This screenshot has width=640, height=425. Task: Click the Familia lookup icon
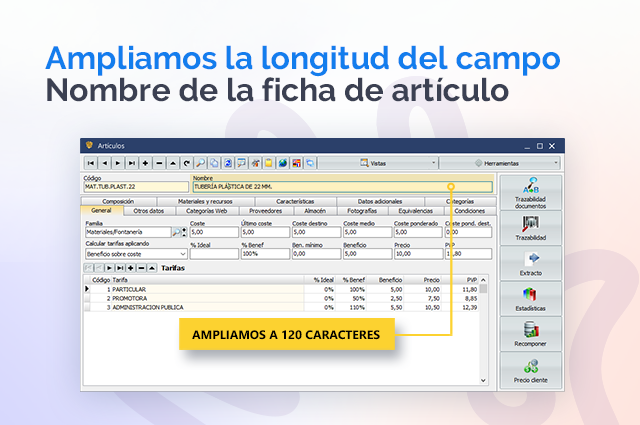point(177,232)
